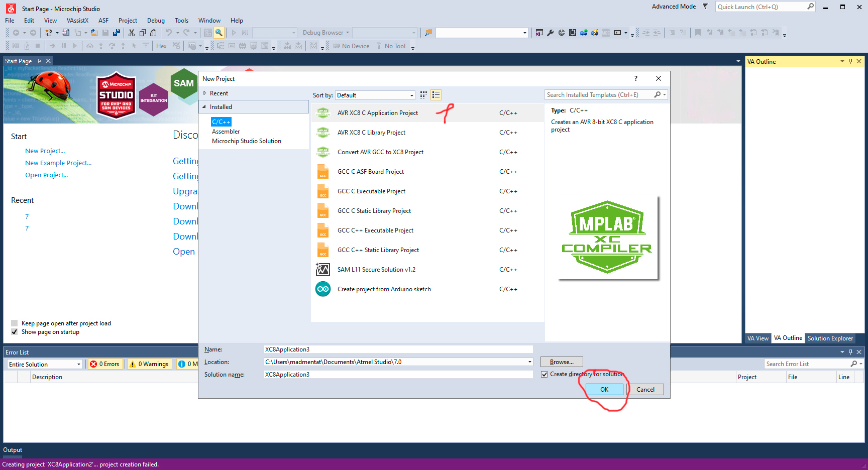Switch template view to small icons grid
This screenshot has height=470, width=868.
click(423, 95)
